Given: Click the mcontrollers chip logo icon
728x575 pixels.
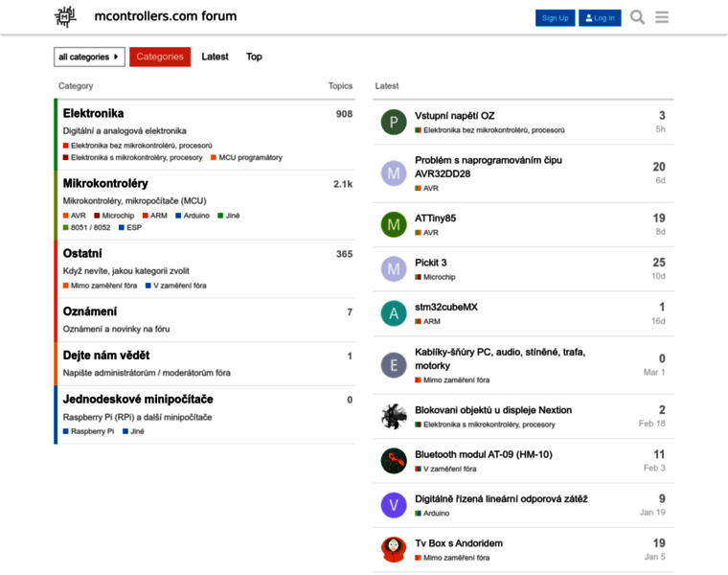Looking at the screenshot, I should point(65,16).
